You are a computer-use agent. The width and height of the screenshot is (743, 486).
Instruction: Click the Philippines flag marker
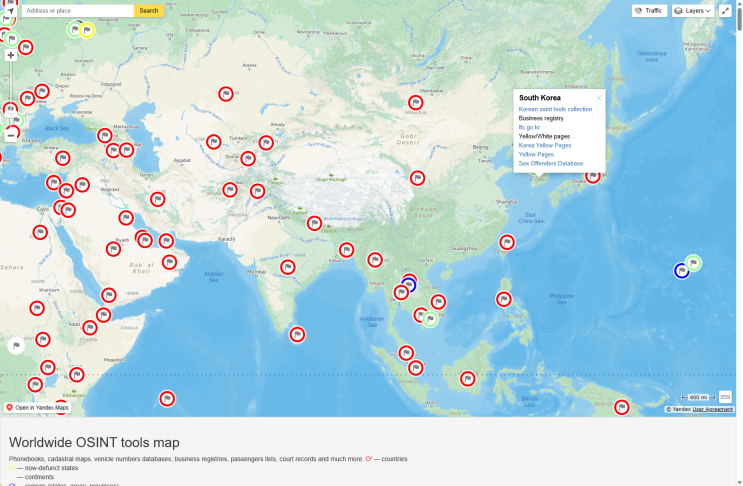tap(504, 299)
